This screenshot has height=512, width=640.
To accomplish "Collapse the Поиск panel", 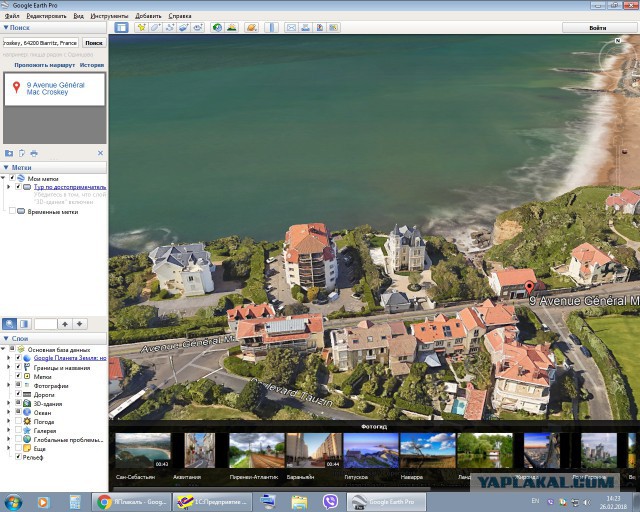I will click(6, 27).
